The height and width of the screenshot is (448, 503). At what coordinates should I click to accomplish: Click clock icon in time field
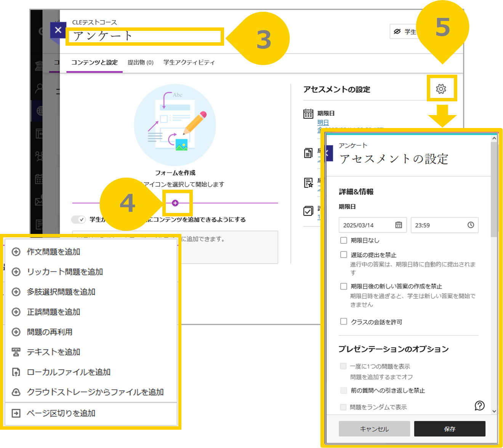(x=471, y=225)
